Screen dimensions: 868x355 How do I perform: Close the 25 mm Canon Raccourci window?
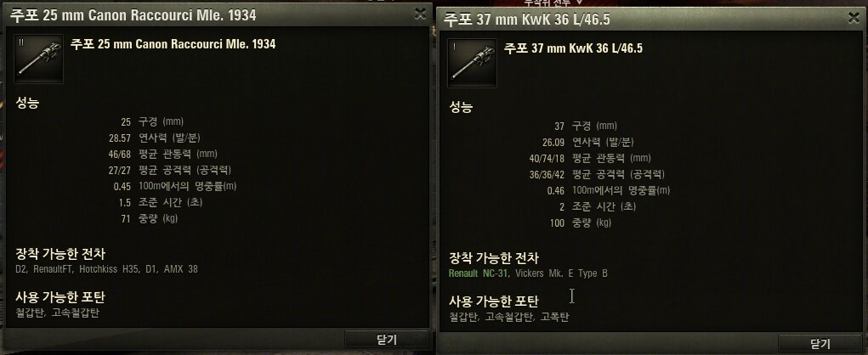click(420, 14)
